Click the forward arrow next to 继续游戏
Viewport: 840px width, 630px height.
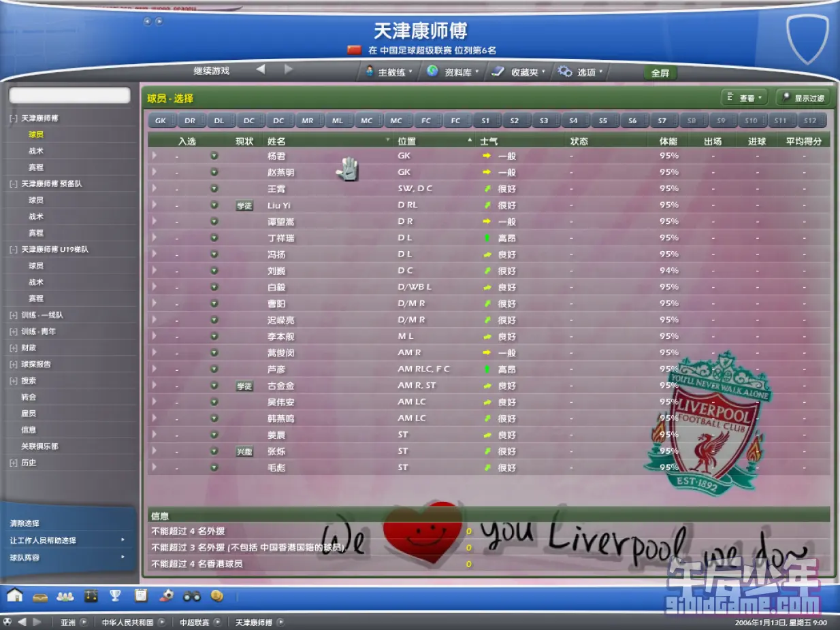point(289,69)
